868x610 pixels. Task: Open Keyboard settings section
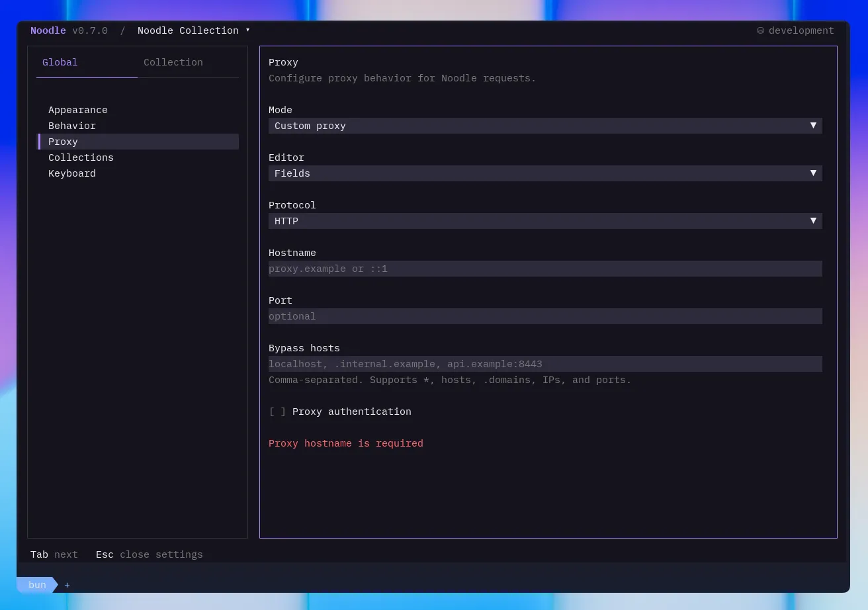138,173
